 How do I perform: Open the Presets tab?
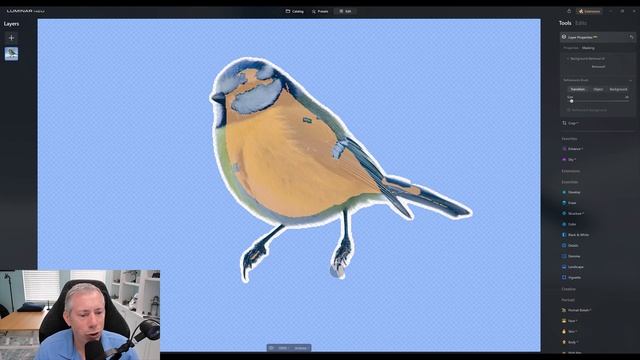(320, 11)
